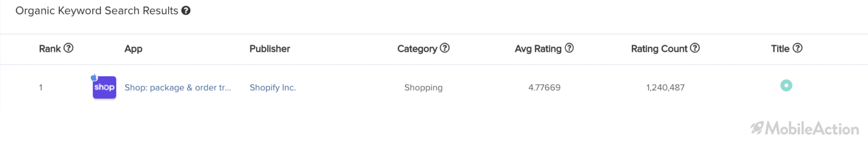Click the help icon beside Organic Keyword Search Results
The height and width of the screenshot is (153, 868).
(x=186, y=11)
